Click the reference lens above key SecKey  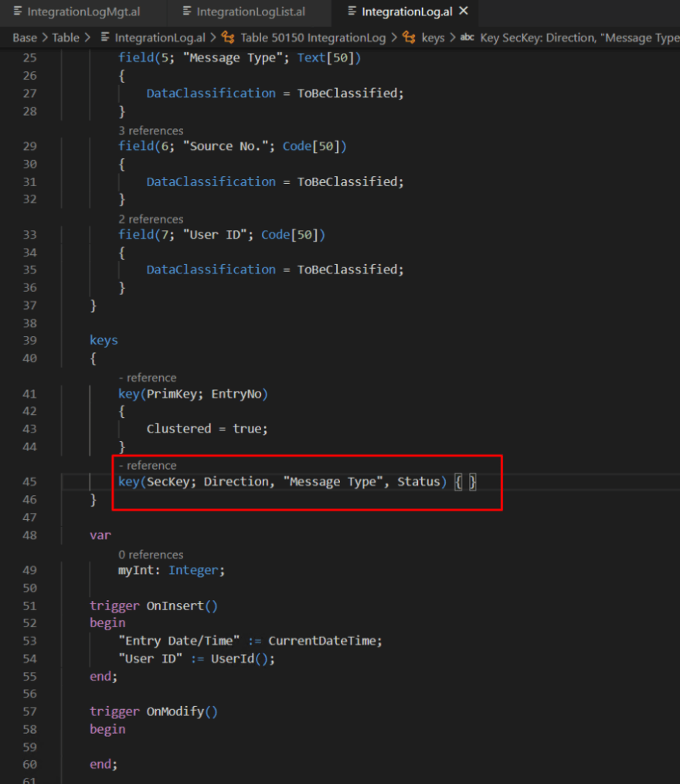pyautogui.click(x=148, y=466)
